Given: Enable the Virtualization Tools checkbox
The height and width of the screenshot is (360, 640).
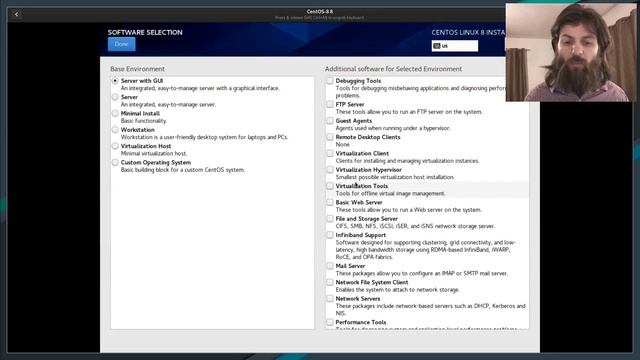Looking at the screenshot, I should coord(330,186).
